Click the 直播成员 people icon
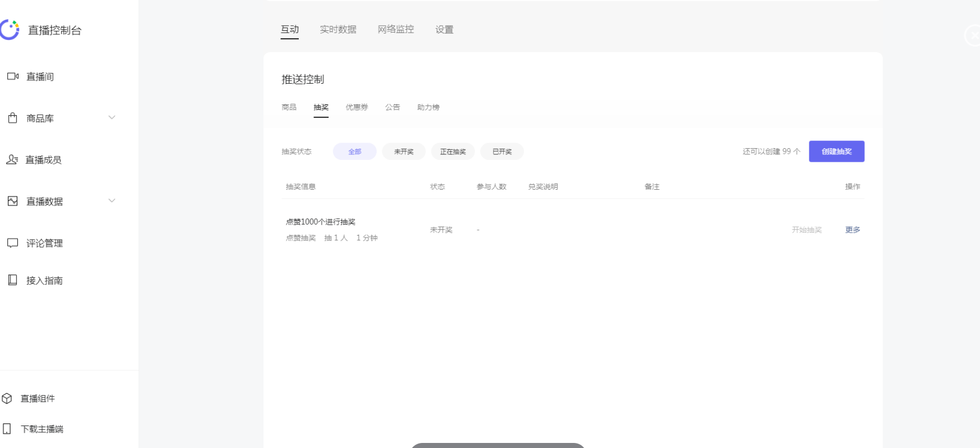980x448 pixels. (x=12, y=159)
